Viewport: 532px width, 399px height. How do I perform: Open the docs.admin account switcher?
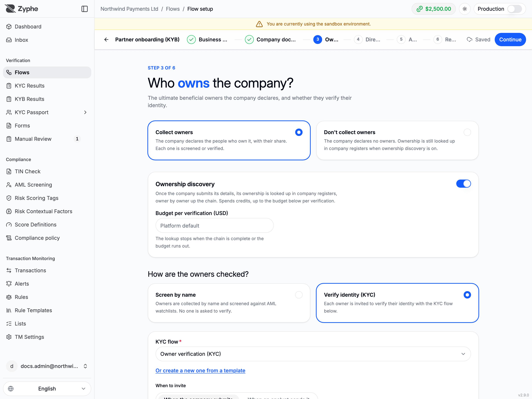pos(47,366)
